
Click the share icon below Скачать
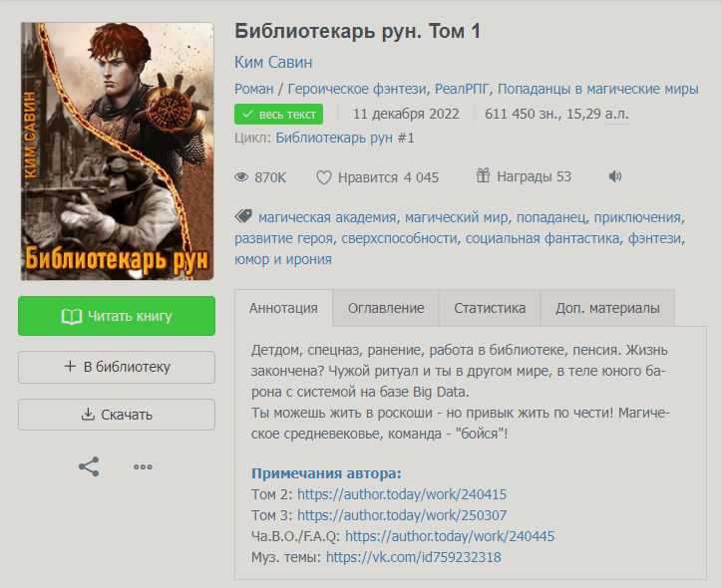click(89, 466)
